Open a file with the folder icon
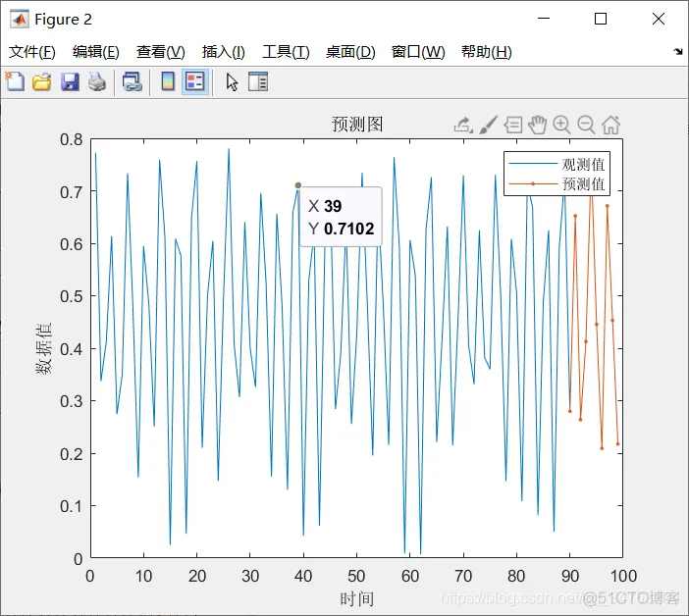Screen dimensions: 689x616 coord(42,81)
